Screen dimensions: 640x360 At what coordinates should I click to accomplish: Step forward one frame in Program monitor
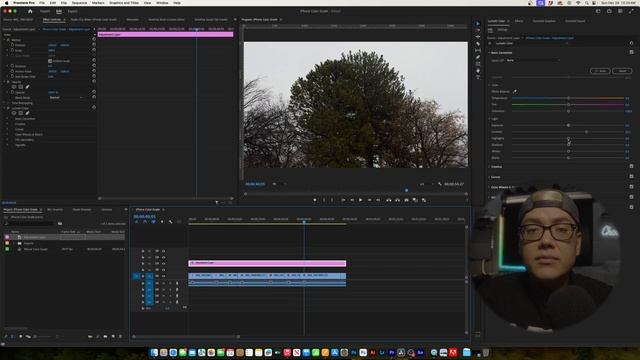tap(369, 200)
